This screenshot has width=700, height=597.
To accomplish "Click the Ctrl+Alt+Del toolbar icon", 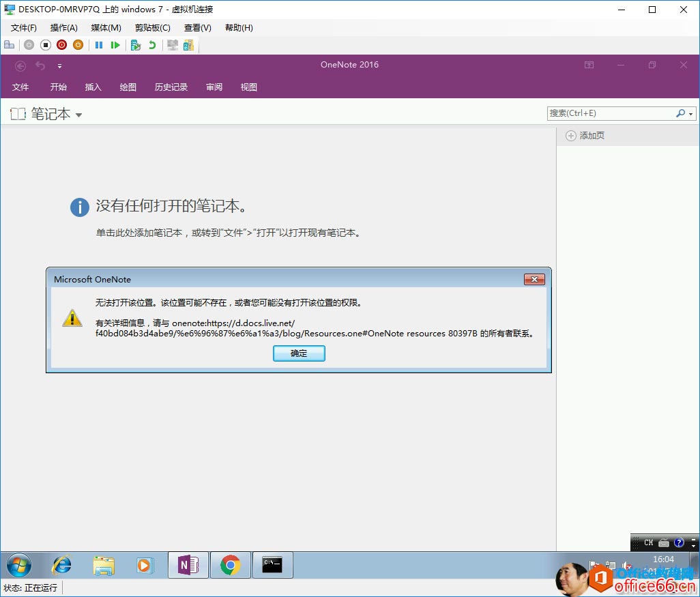I will (x=9, y=44).
